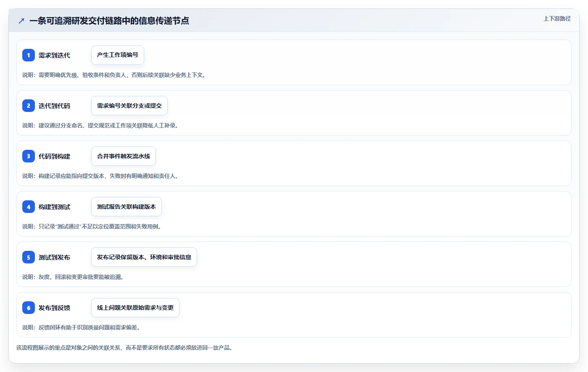Click the 构建到测试 step label
The width and height of the screenshot is (588, 372).
pyautogui.click(x=54, y=207)
